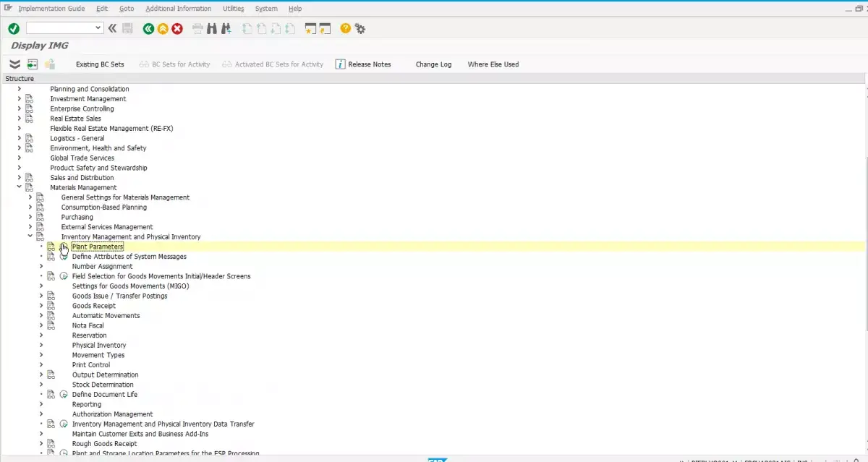Select External Services Management row text
The image size is (868, 462).
coord(107,227)
